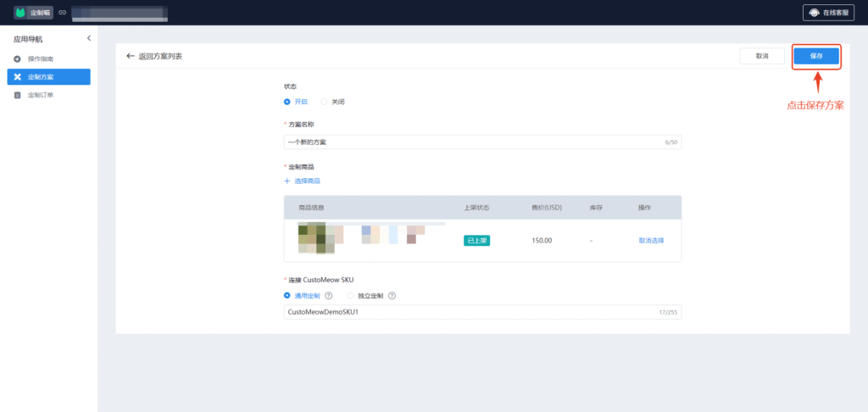
Task: Click the 商品信息 column header
Action: click(311, 208)
